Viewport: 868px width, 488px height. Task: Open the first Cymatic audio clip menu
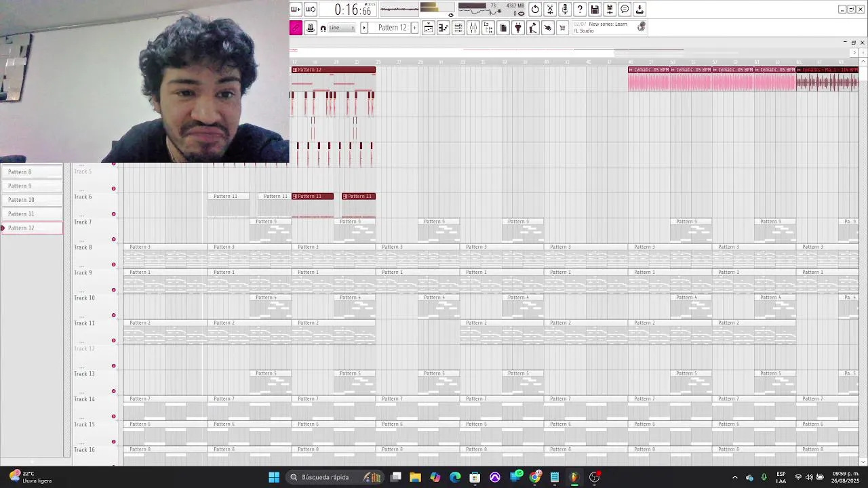point(631,70)
